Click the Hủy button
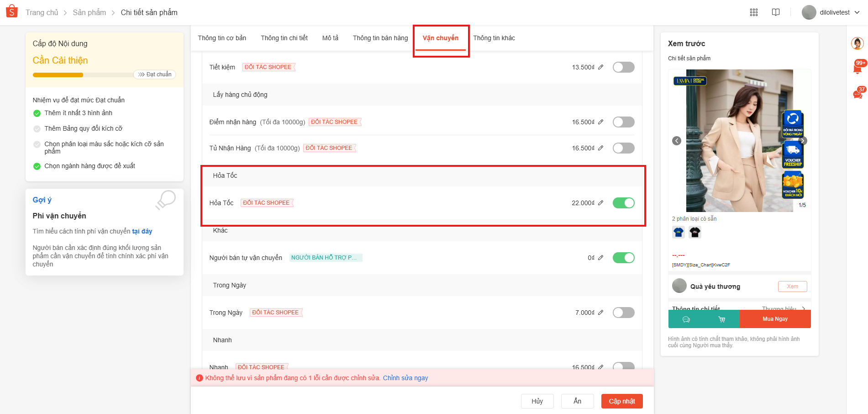 [537, 401]
